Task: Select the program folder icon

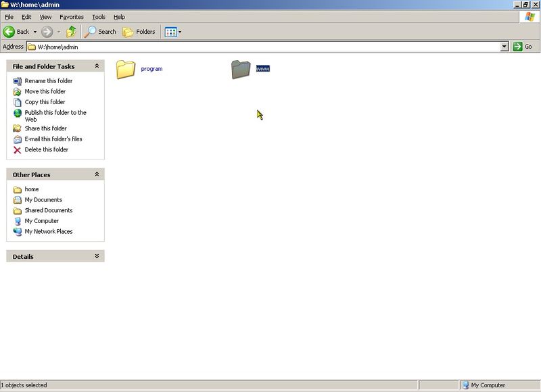Action: 126,70
